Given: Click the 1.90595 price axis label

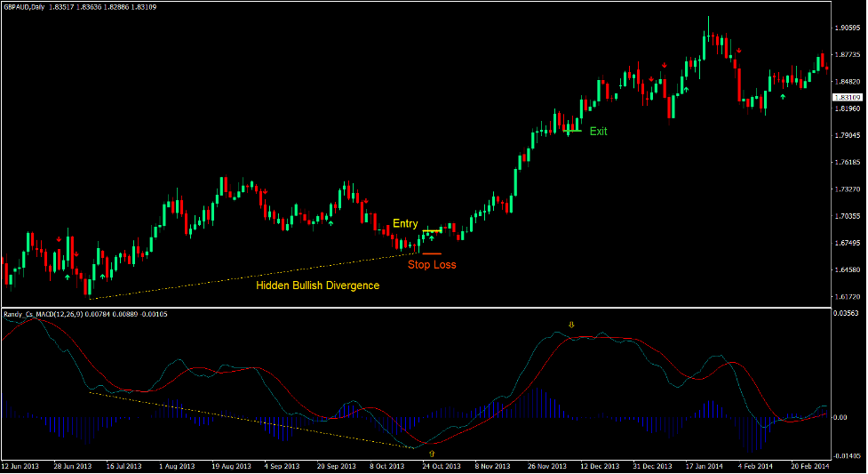Looking at the screenshot, I should click(848, 28).
